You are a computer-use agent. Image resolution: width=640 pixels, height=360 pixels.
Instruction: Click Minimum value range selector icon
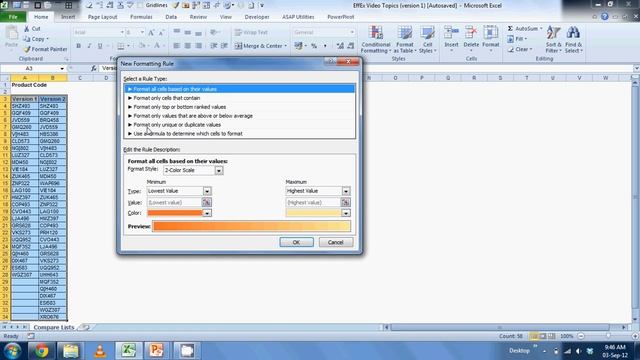click(207, 202)
